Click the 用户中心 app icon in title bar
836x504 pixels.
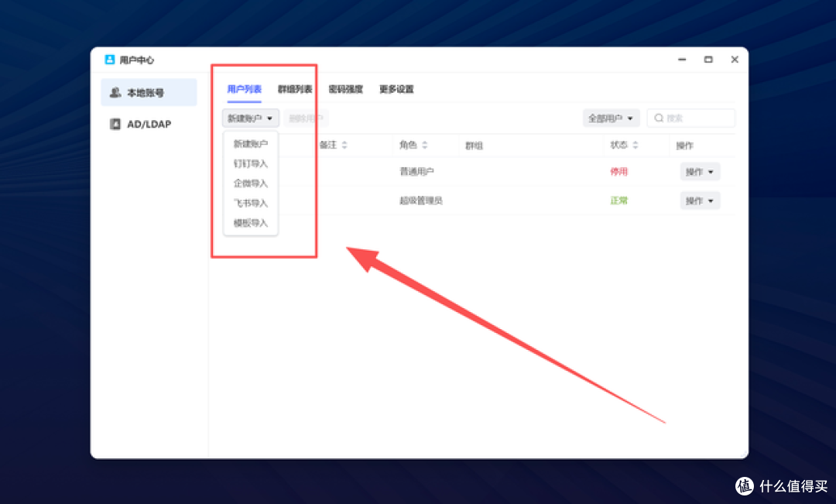(x=109, y=60)
